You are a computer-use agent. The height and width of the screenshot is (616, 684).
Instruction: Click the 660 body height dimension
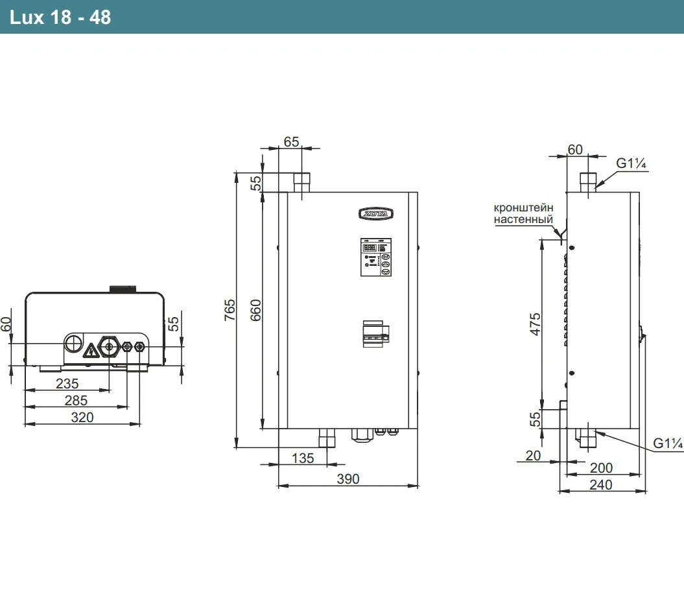coord(255,310)
